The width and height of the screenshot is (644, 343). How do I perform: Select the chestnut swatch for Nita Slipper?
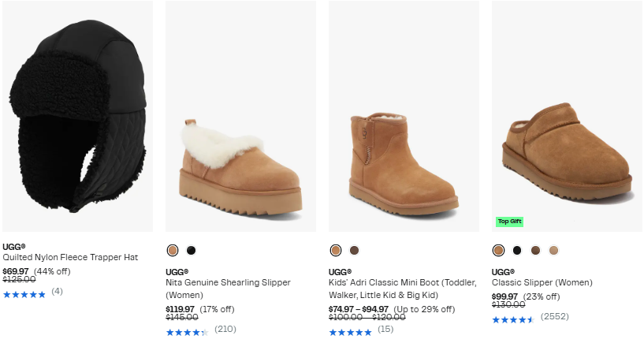pyautogui.click(x=173, y=251)
